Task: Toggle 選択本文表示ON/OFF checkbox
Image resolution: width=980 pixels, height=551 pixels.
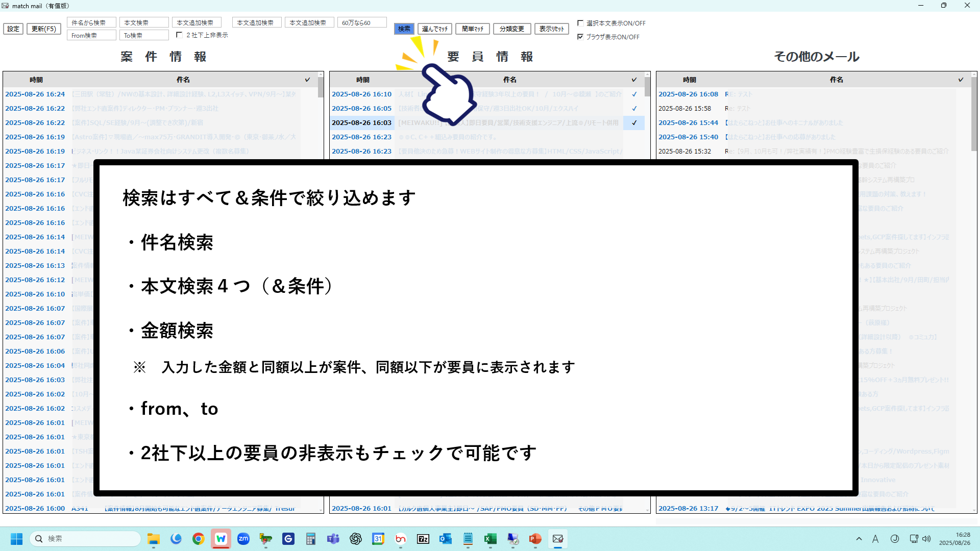Action: pyautogui.click(x=580, y=23)
